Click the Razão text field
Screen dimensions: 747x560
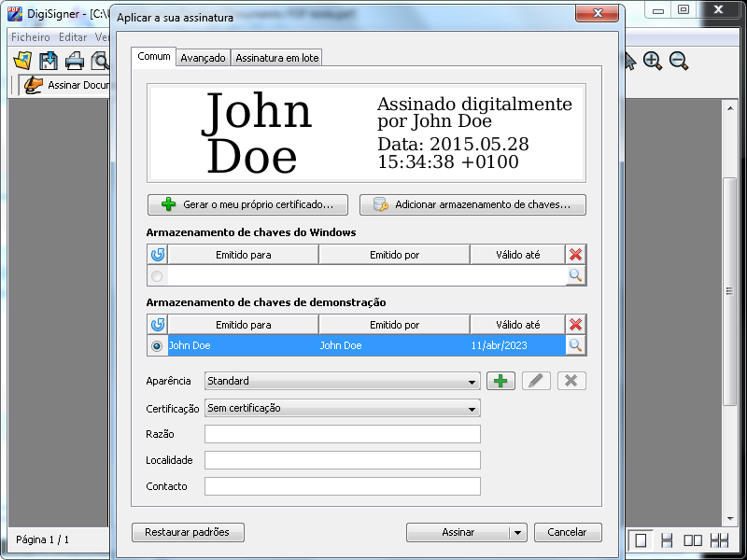click(342, 434)
